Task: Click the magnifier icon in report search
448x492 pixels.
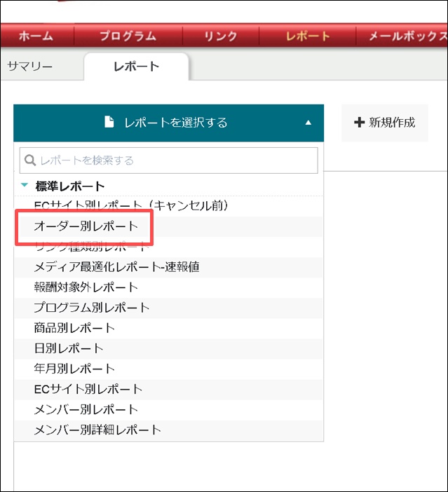Action: (x=30, y=160)
